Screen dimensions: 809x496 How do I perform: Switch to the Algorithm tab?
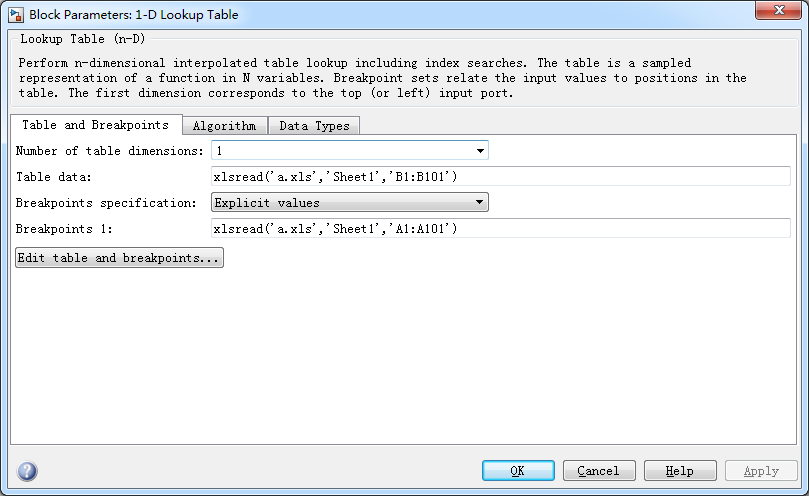pyautogui.click(x=224, y=126)
